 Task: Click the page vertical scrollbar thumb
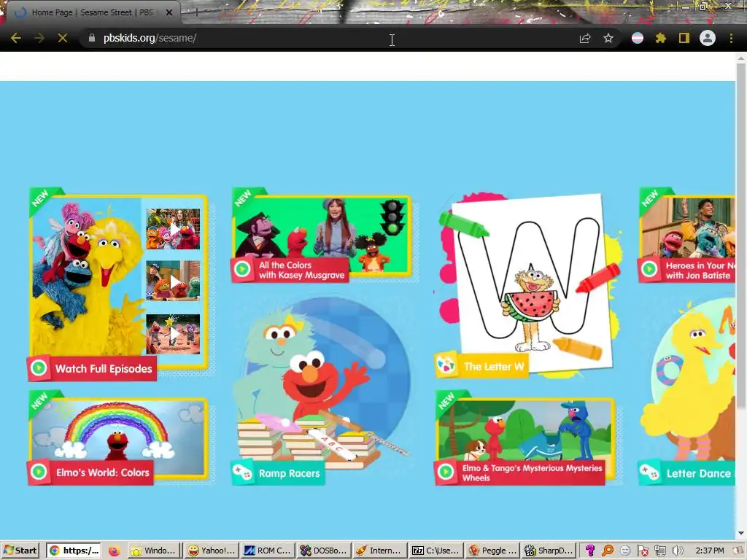click(741, 236)
